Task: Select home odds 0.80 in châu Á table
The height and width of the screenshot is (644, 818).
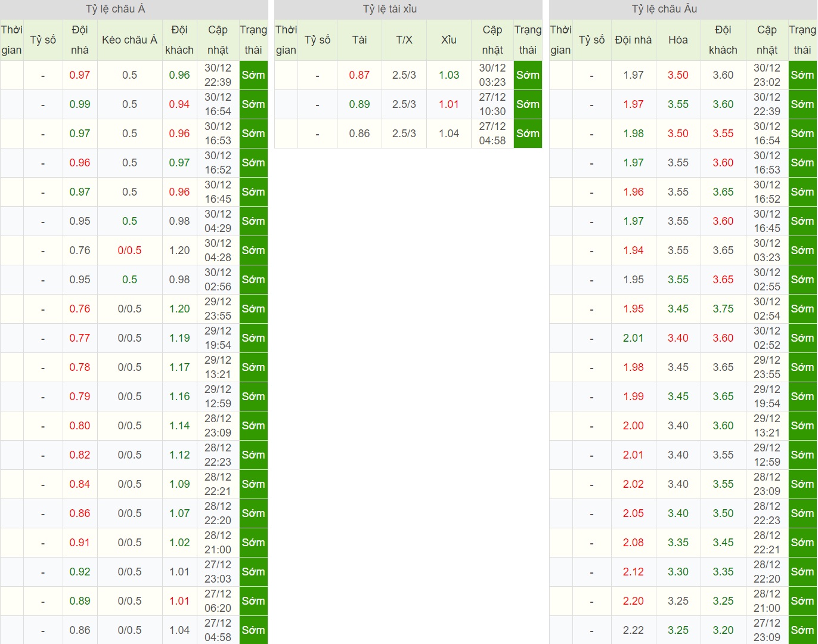Action: (x=80, y=426)
